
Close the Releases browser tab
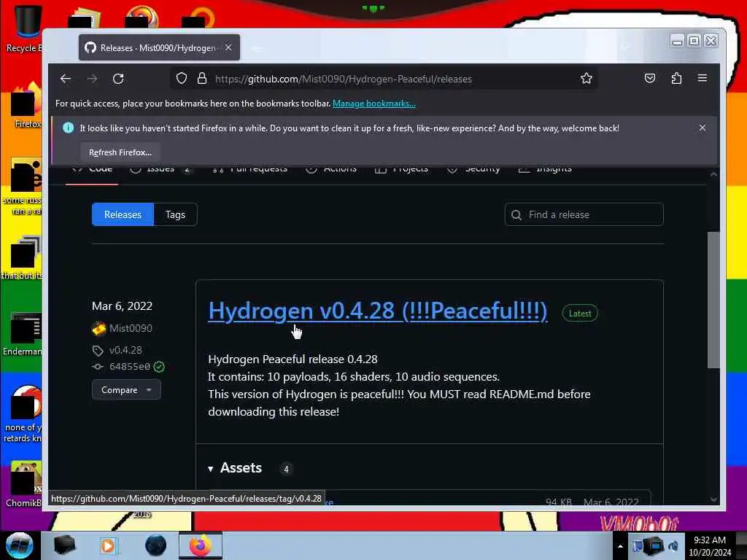(228, 47)
